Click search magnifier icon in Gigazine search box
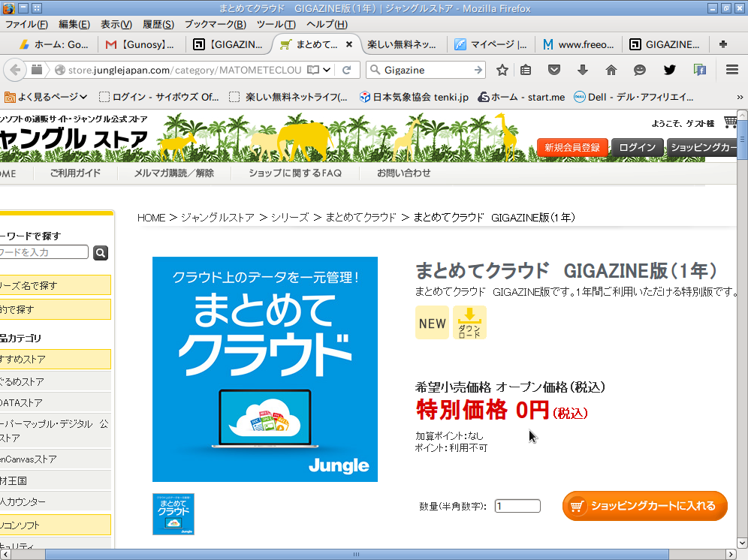Screen dimensions: 748x560 376,70
